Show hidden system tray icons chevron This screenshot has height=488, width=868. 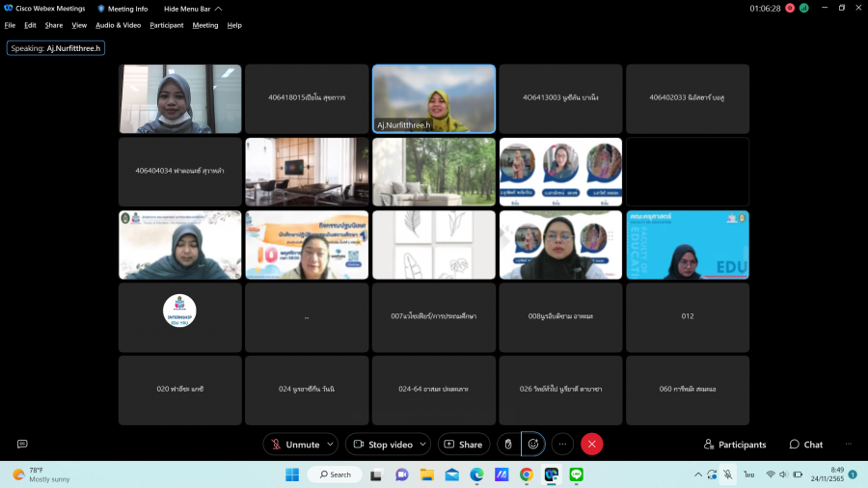point(698,474)
